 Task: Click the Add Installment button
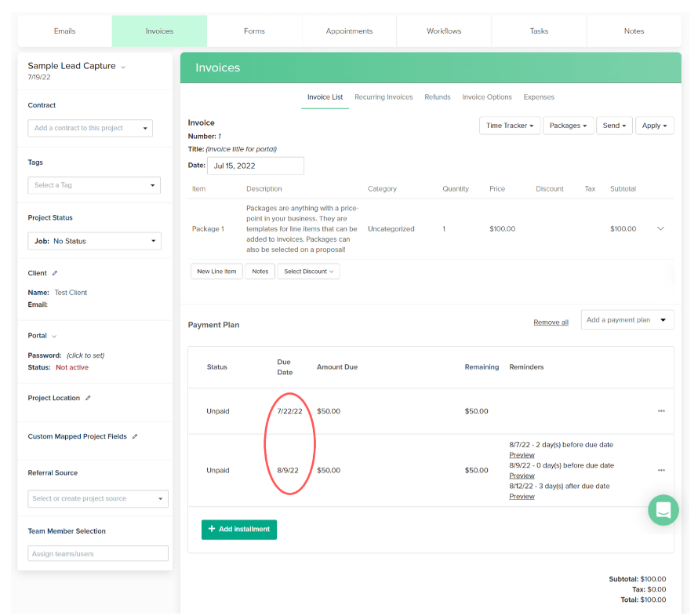click(238, 530)
